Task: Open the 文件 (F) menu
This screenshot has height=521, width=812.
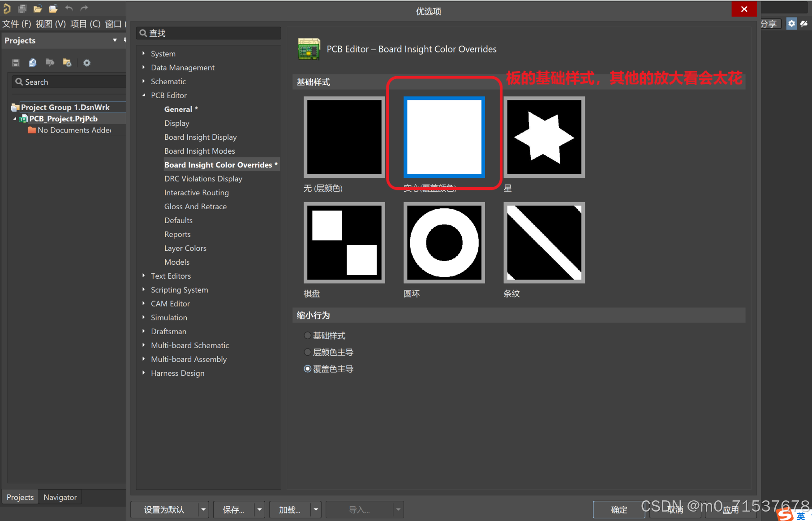Action: pos(17,24)
